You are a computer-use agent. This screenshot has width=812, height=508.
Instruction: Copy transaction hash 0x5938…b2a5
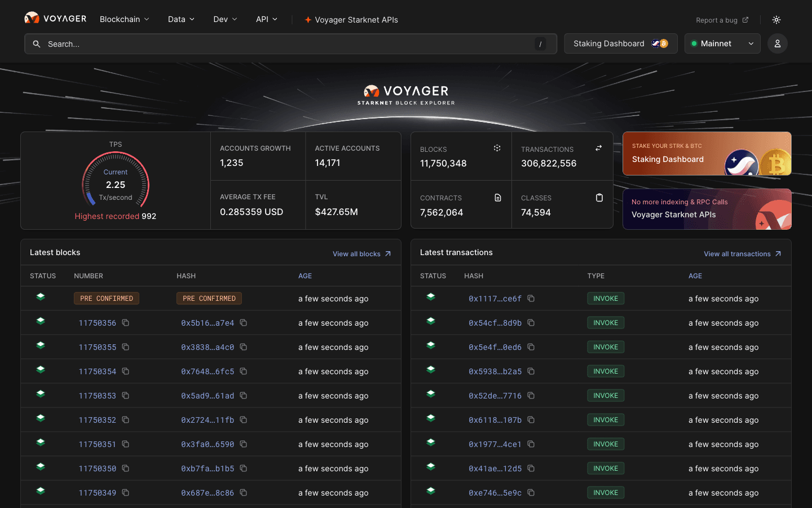click(531, 371)
